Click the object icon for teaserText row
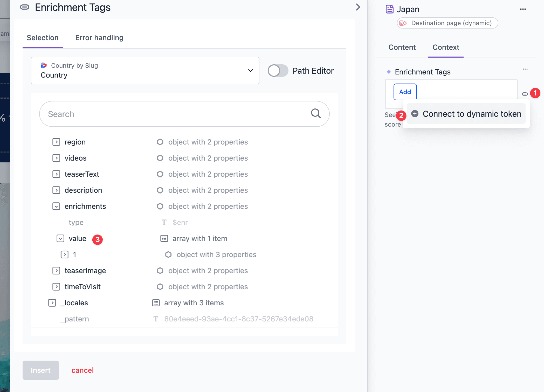 tap(160, 174)
